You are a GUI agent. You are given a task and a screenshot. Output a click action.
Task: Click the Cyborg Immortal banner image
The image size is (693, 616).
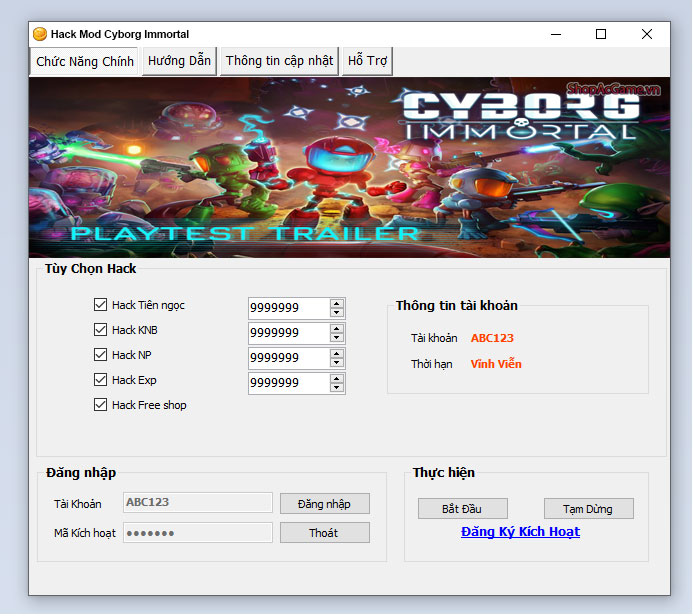350,167
